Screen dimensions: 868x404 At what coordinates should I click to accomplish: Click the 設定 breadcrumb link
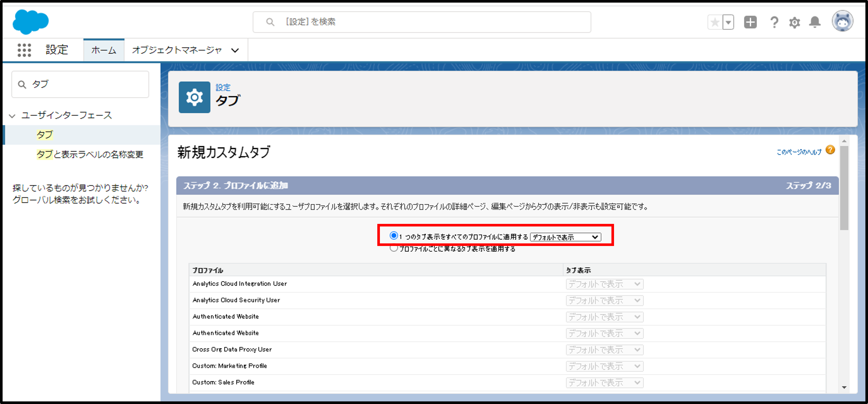223,87
